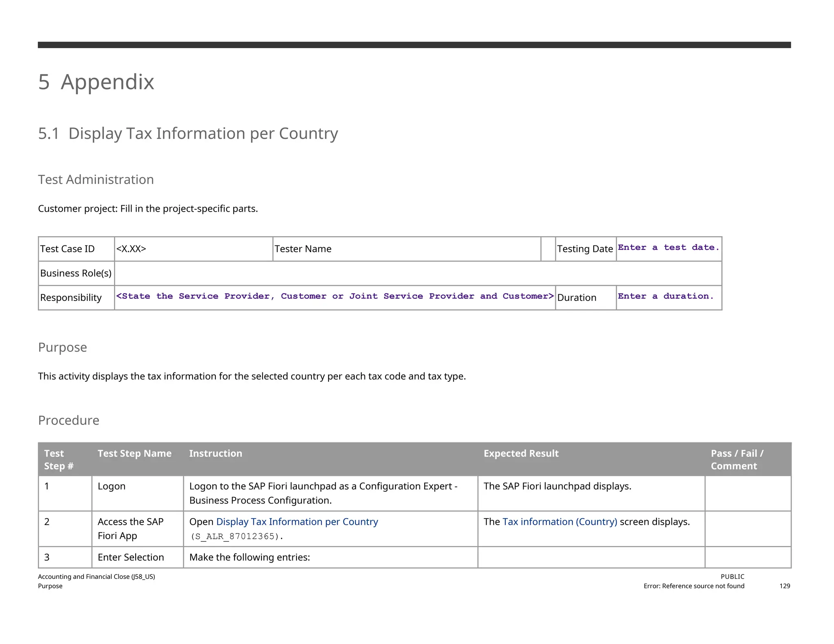Screen dimensions: 834x644
Task: Click the 'Enter a test date.' placeholder
Action: [669, 248]
